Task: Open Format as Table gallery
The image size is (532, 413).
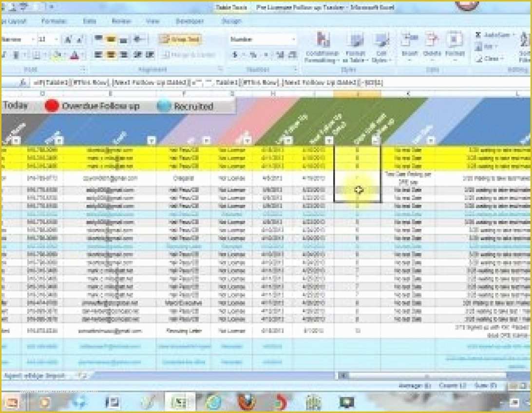Action: pyautogui.click(x=355, y=47)
